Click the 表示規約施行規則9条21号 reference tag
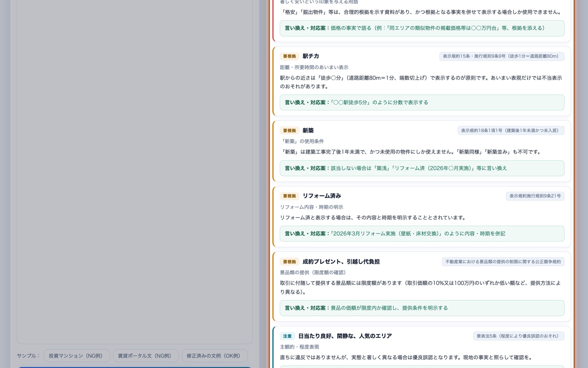Viewport: 588px width, 368px height. pyautogui.click(x=535, y=196)
